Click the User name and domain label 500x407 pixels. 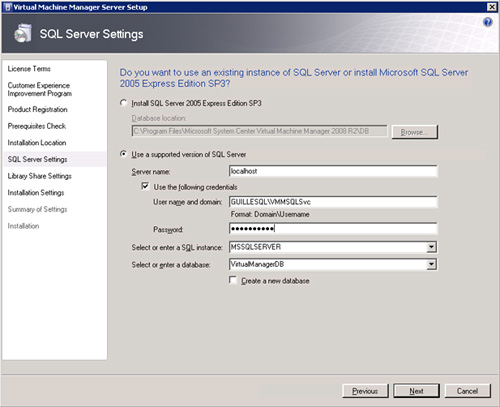click(x=187, y=202)
